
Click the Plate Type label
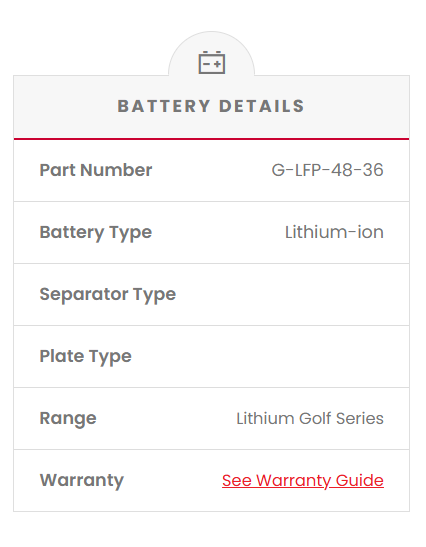coord(85,357)
